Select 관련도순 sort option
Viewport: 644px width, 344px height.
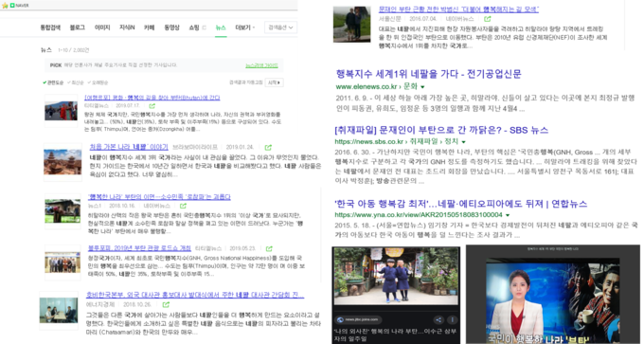click(53, 82)
